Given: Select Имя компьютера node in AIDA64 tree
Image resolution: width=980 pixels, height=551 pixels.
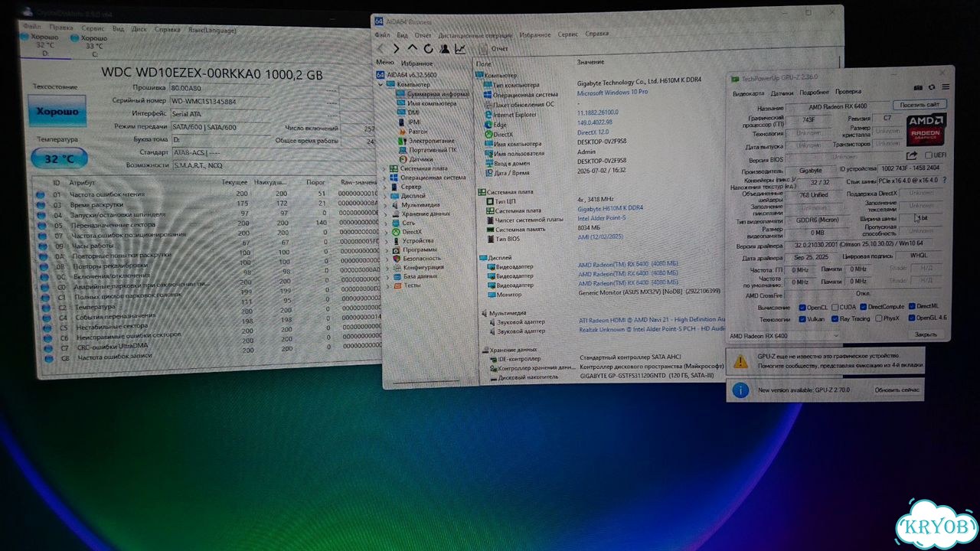Looking at the screenshot, I should click(x=426, y=103).
